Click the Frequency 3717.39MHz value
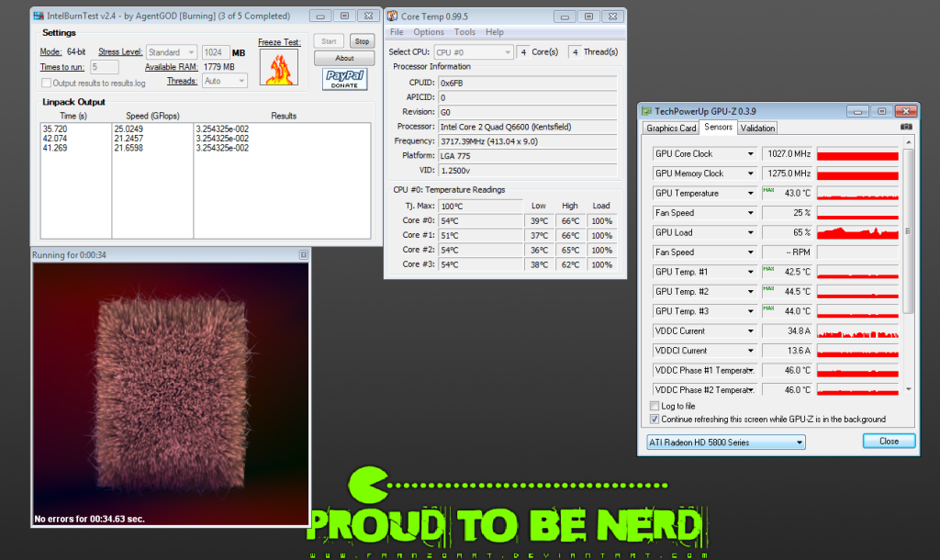 (528, 141)
